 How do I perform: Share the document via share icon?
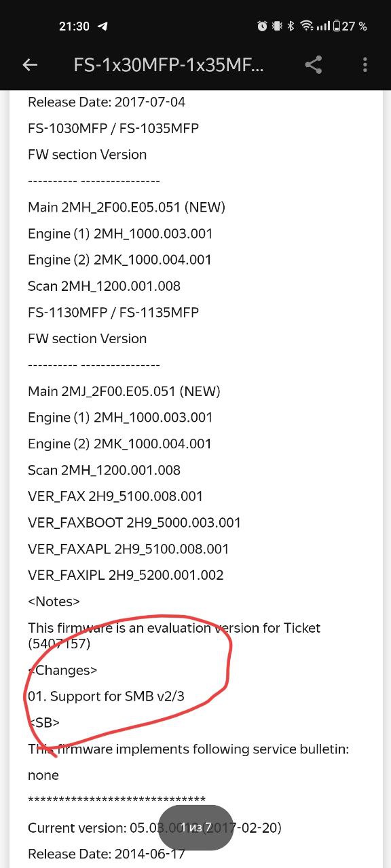point(313,65)
